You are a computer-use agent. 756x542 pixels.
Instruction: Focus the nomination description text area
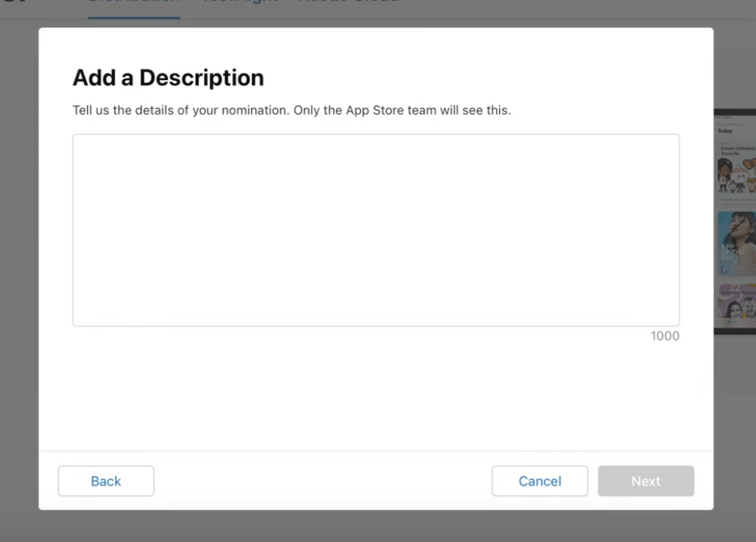click(376, 230)
